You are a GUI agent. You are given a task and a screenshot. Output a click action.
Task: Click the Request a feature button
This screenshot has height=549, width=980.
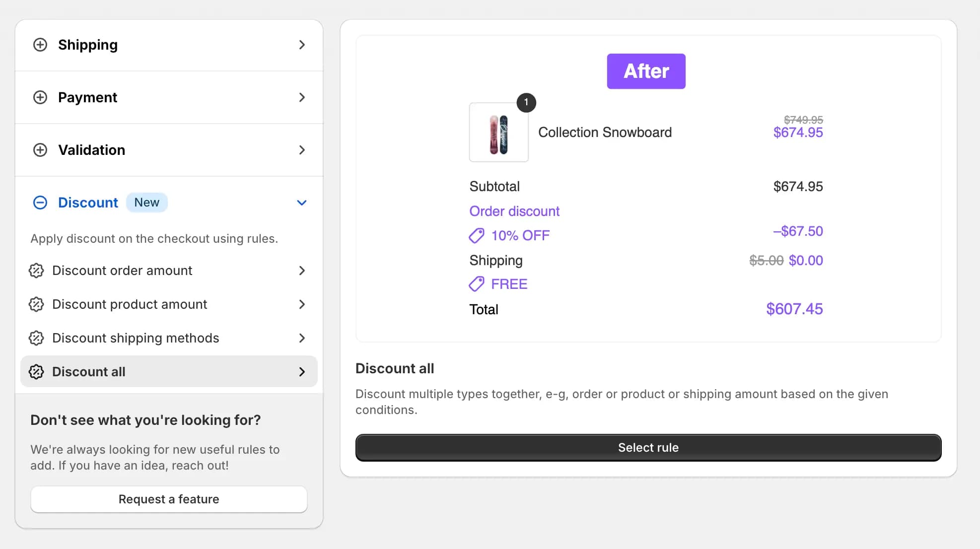click(169, 499)
